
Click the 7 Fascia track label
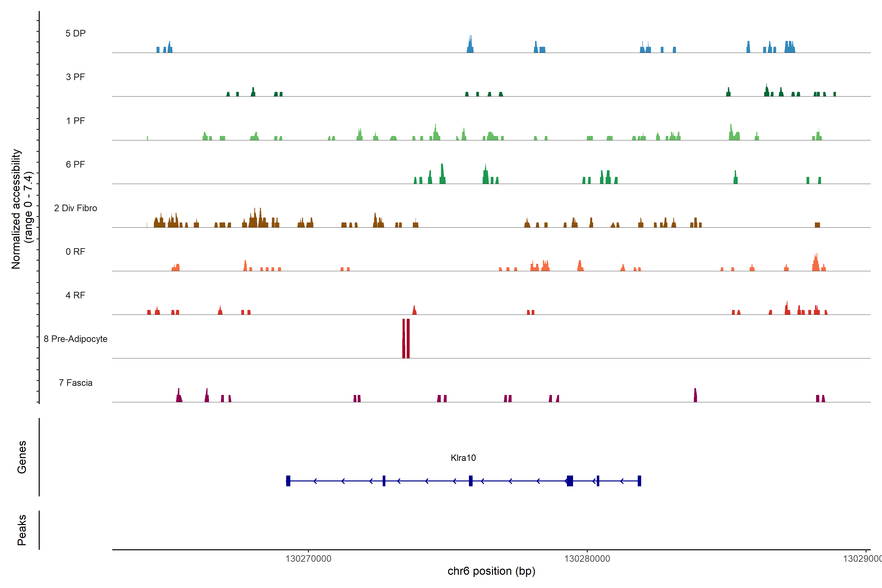pos(75,382)
